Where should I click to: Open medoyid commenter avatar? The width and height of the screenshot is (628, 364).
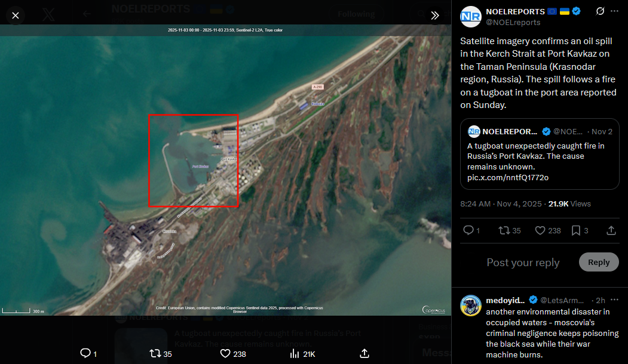(471, 306)
